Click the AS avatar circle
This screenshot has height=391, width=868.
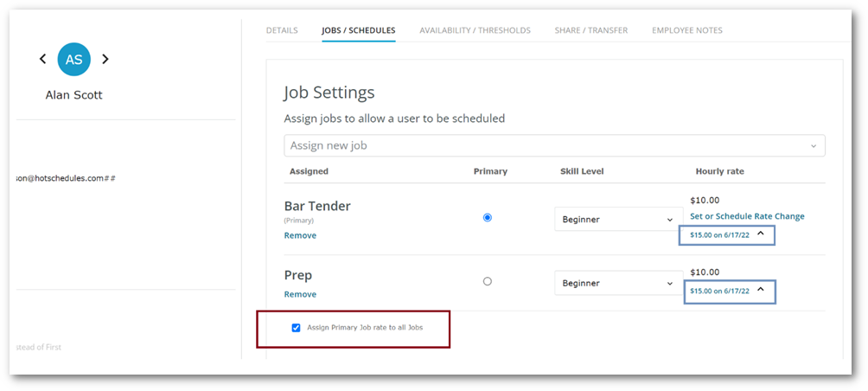tap(74, 60)
